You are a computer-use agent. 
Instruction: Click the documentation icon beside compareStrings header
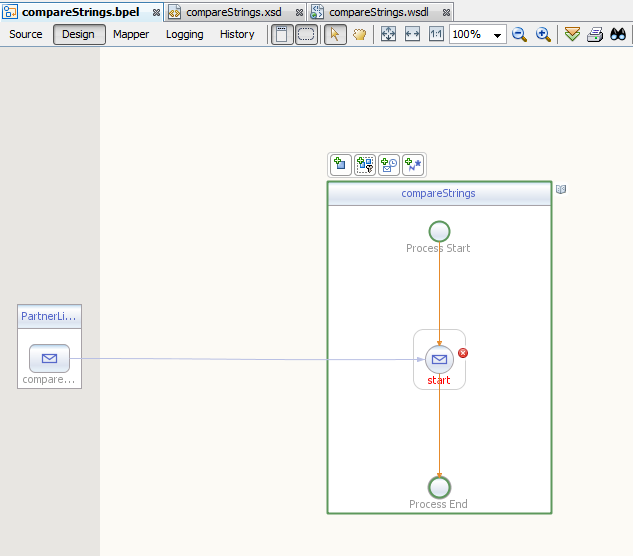pos(561,189)
